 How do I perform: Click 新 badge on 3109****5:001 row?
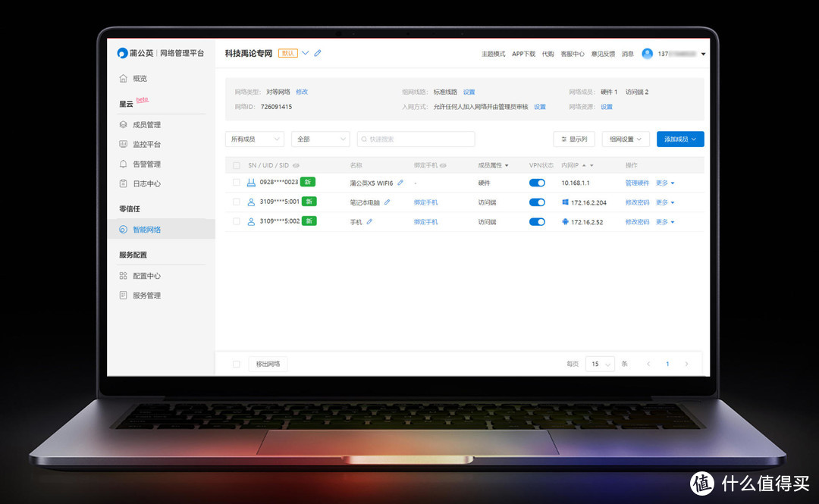pos(309,201)
